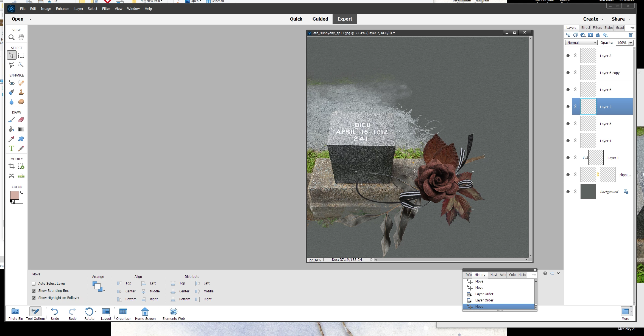Screen dimensions: 644x336
Task: Select the Zoom tool magnifier
Action: pyautogui.click(x=11, y=37)
